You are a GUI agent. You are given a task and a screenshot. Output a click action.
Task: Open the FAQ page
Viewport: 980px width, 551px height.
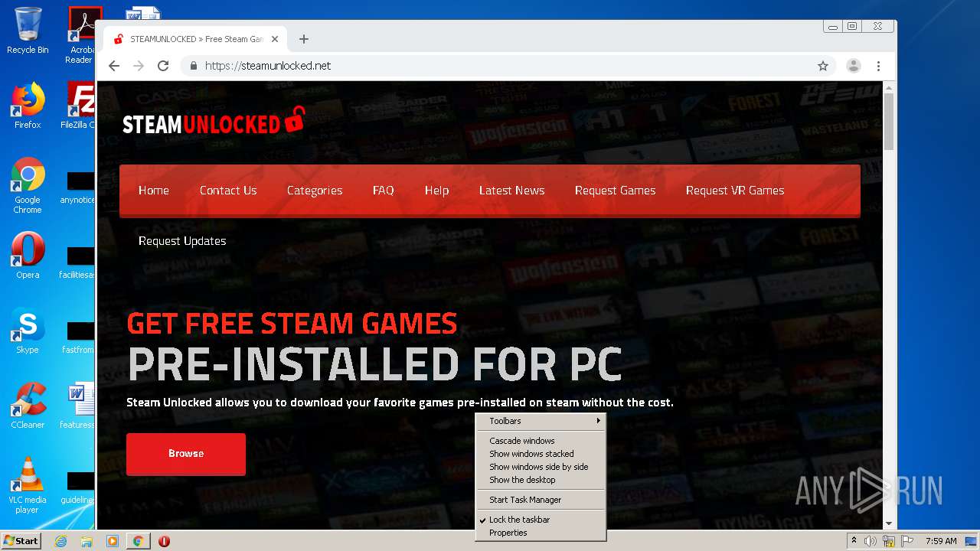[384, 191]
